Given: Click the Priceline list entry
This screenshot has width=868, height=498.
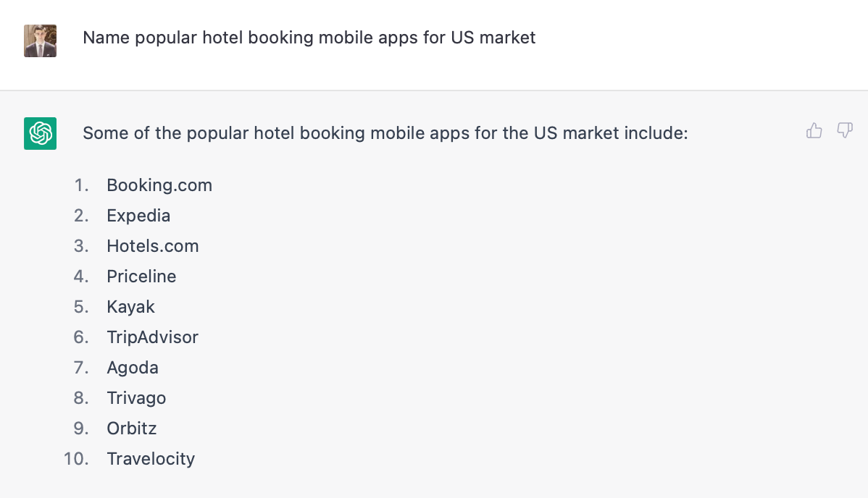Looking at the screenshot, I should coord(141,277).
